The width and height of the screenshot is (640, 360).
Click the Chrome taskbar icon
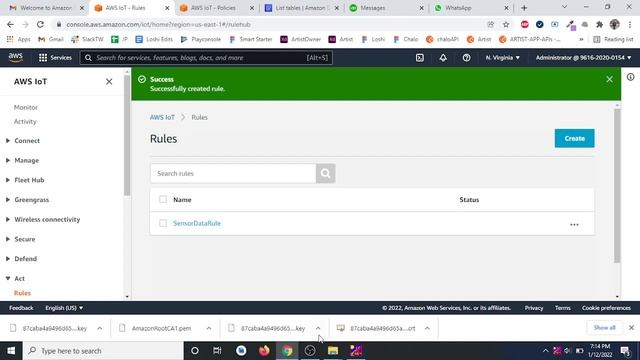click(x=287, y=351)
